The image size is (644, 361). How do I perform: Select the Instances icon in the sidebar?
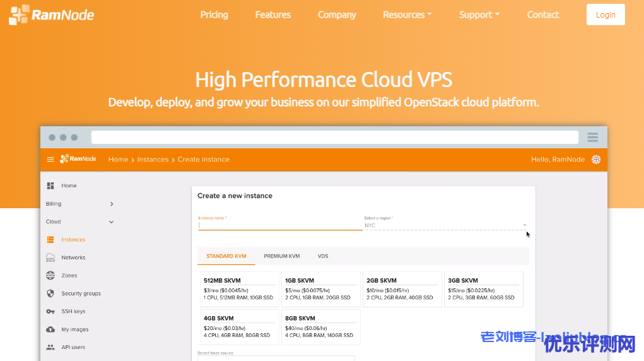click(x=50, y=240)
